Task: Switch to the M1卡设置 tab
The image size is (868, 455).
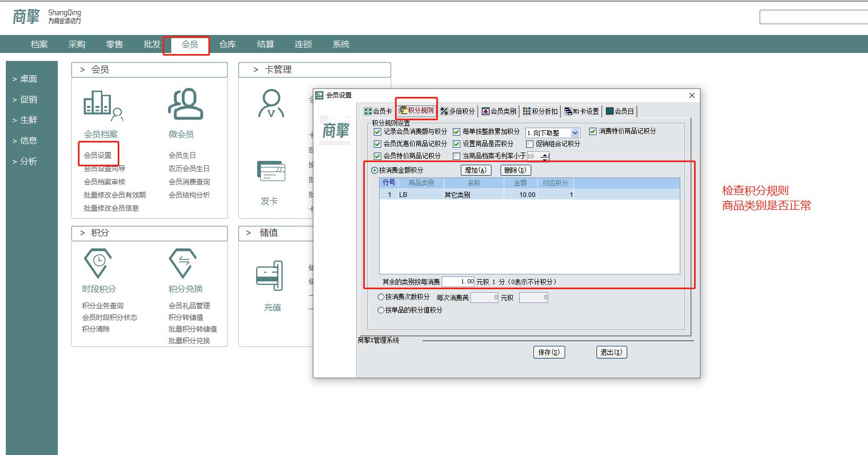Action: click(x=582, y=111)
